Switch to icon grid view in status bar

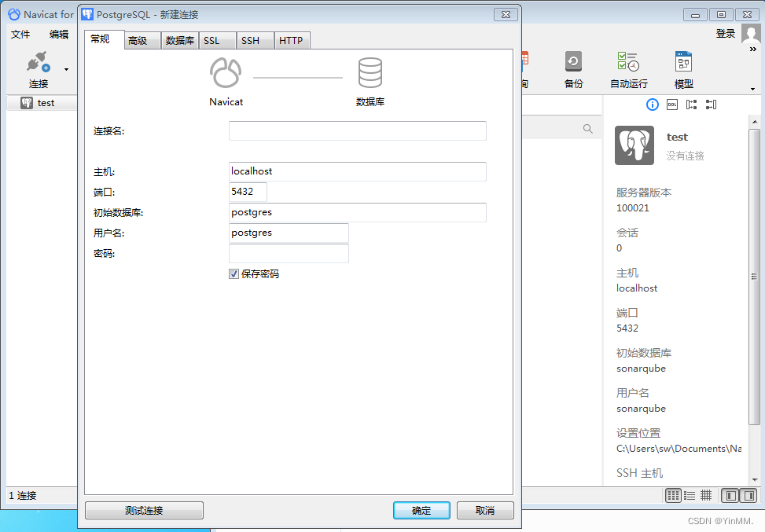click(673, 496)
